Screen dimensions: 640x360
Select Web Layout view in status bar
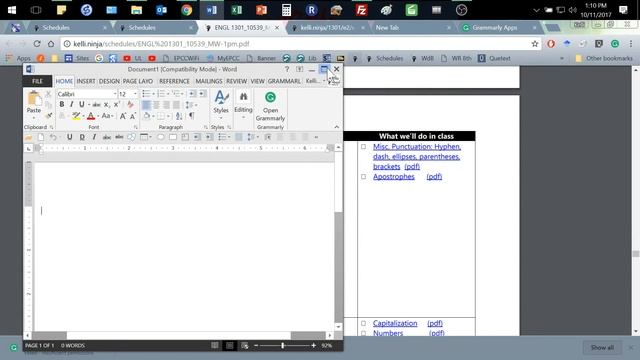click(x=244, y=345)
